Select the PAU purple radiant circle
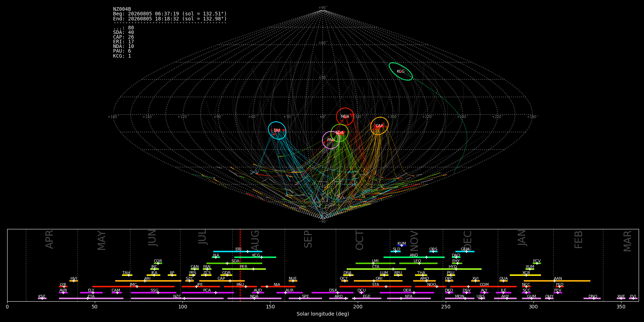 331,140
